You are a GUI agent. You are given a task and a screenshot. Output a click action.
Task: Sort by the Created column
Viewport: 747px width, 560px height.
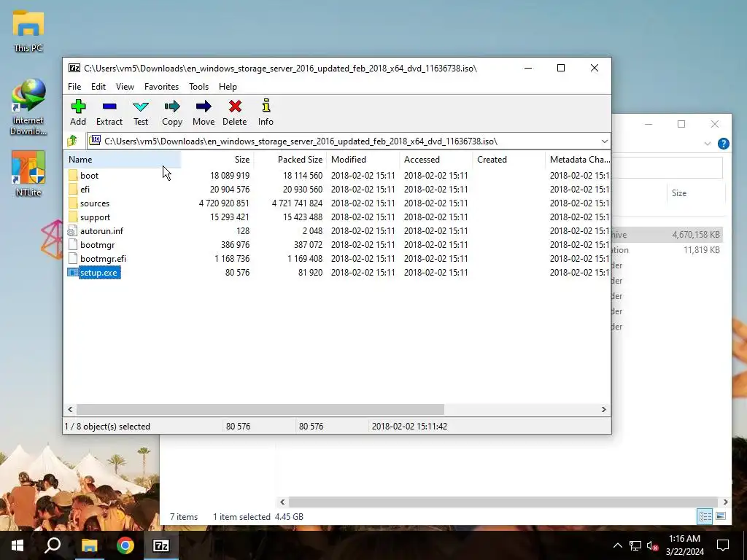[x=508, y=160]
